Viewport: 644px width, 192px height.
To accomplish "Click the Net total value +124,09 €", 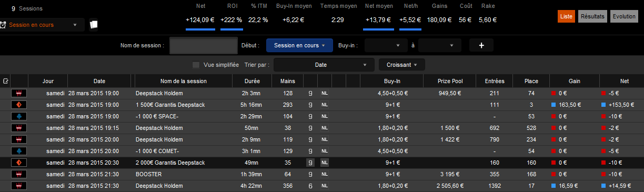I will pyautogui.click(x=200, y=20).
